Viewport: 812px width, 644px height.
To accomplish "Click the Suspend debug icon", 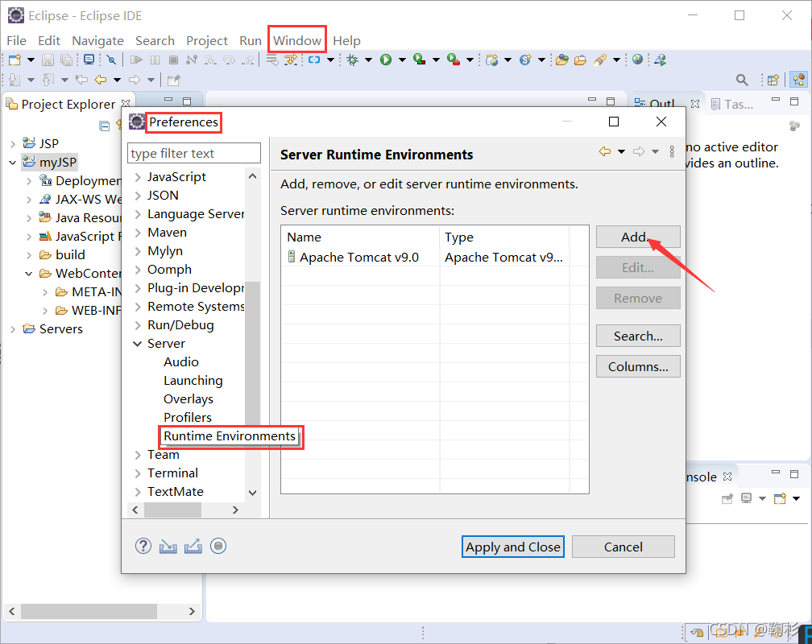I will click(x=155, y=60).
